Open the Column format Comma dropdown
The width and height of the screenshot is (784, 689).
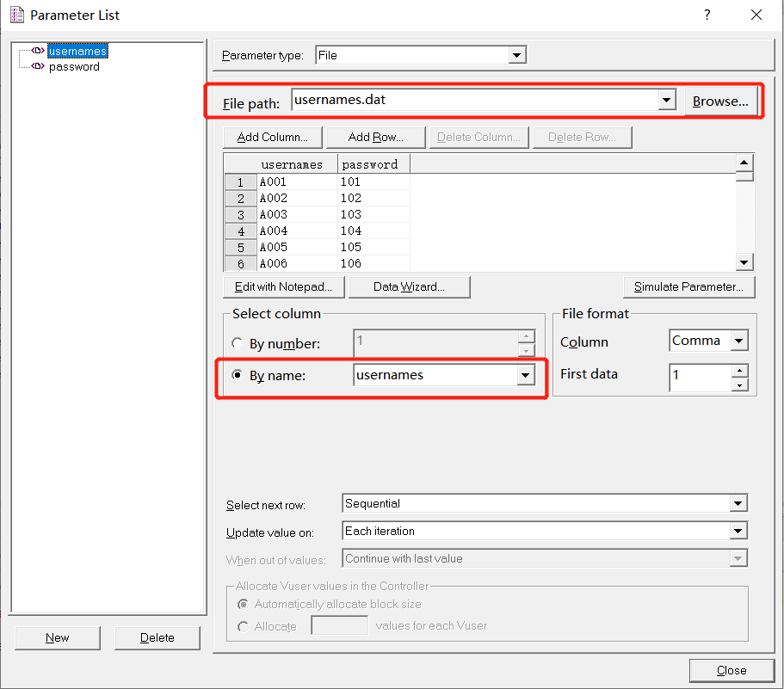pyautogui.click(x=737, y=341)
